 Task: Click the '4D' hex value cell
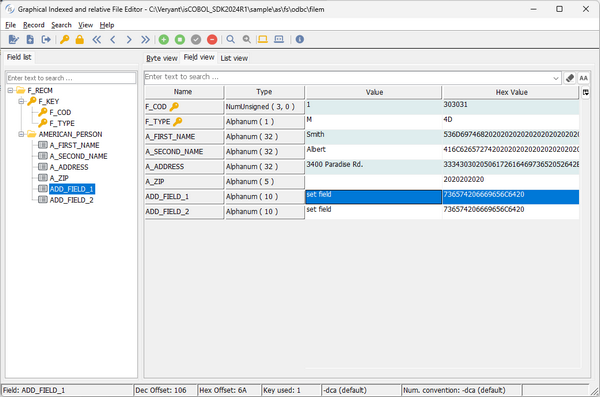511,122
